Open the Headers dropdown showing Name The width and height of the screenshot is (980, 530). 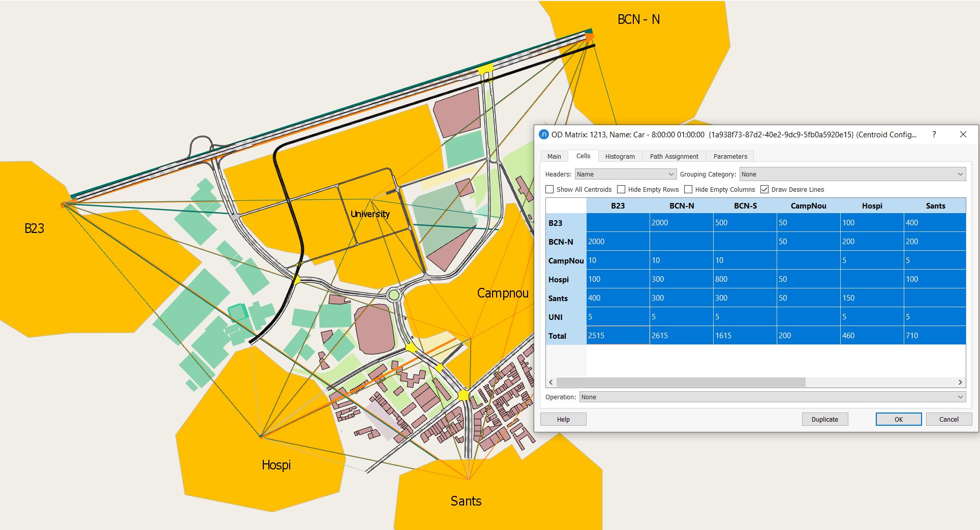625,174
